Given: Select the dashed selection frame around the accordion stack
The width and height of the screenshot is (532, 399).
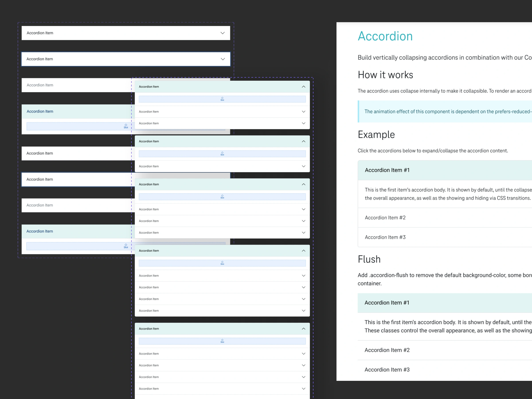Looking at the screenshot, I should 125,22.
